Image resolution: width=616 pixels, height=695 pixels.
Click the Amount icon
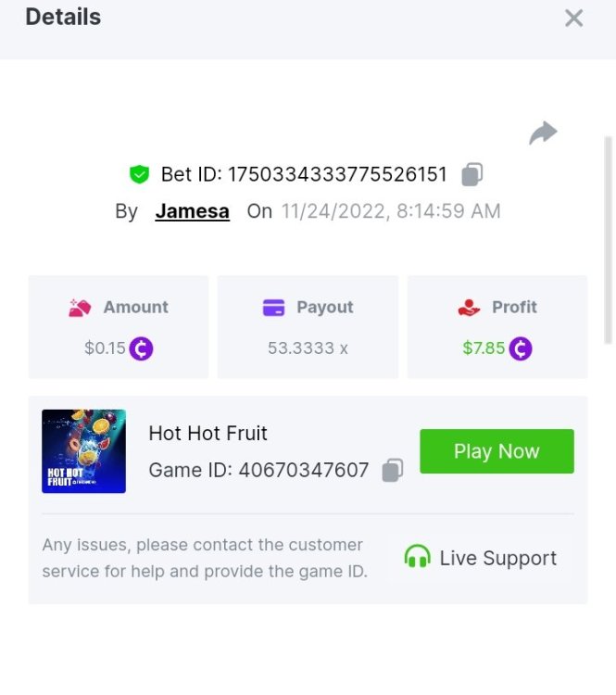click(81, 308)
